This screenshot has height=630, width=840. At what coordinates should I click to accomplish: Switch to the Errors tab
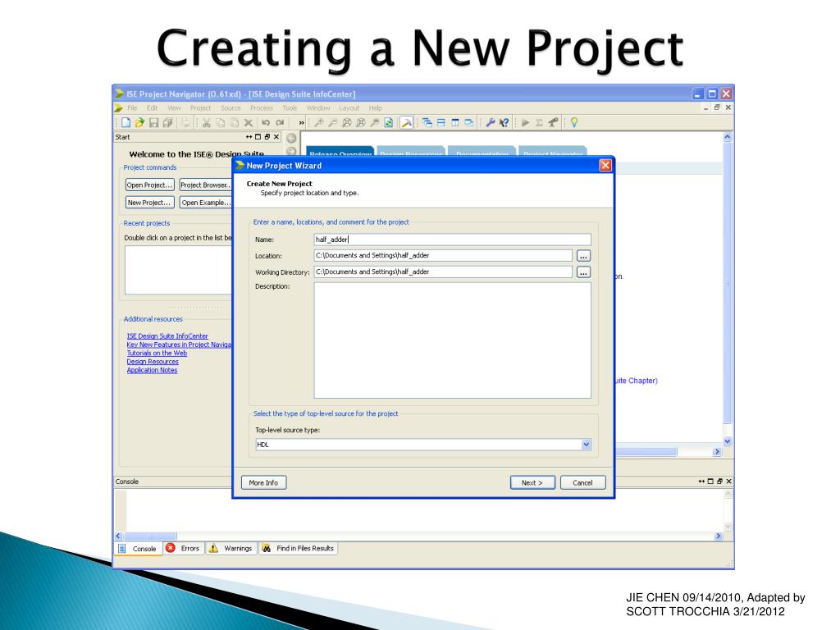click(184, 549)
